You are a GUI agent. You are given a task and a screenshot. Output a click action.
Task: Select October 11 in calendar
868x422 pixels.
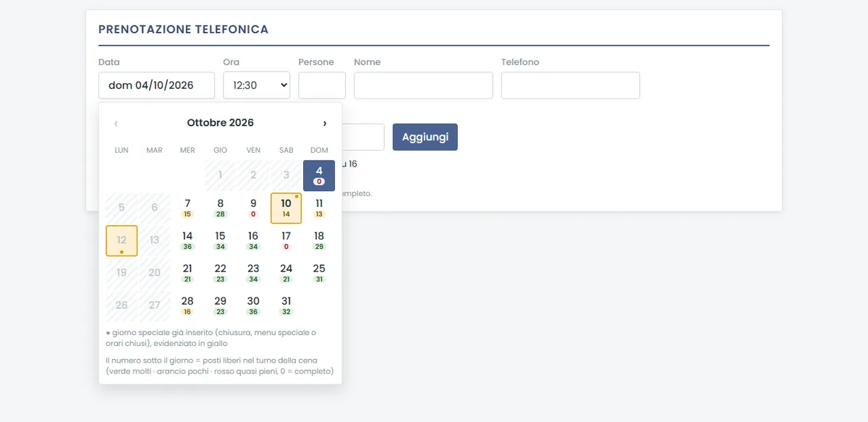(x=319, y=208)
